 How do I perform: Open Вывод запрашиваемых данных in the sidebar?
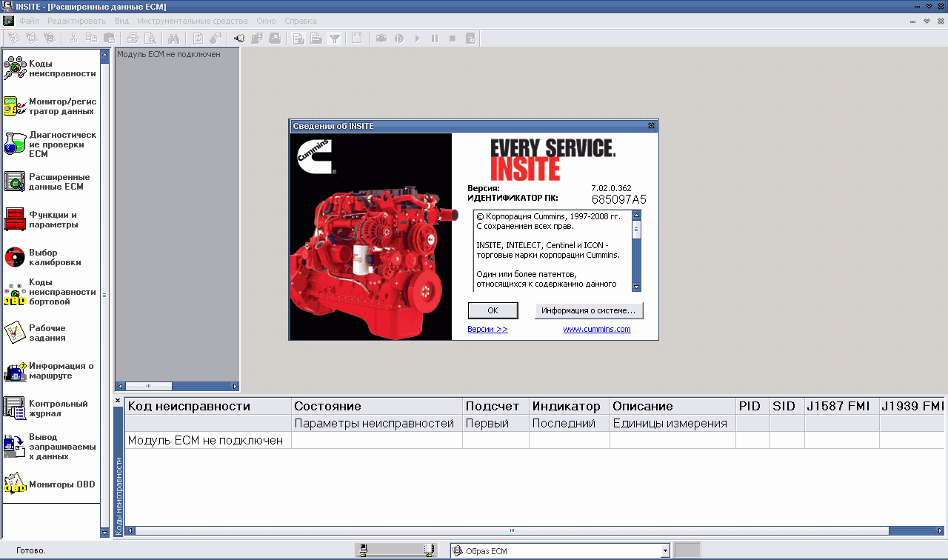coord(50,447)
